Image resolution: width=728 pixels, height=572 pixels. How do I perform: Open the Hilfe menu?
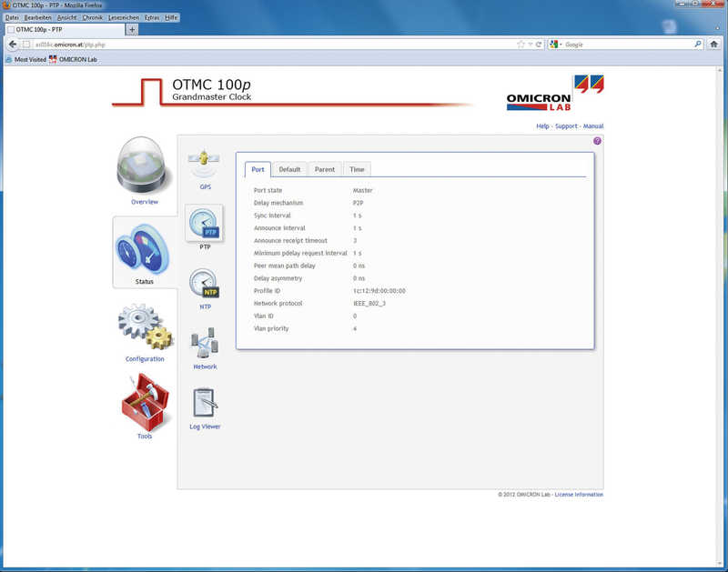click(x=171, y=17)
